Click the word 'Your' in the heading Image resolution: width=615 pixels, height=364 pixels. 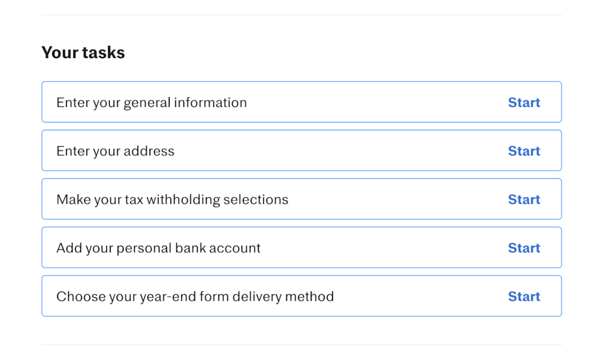coord(60,52)
